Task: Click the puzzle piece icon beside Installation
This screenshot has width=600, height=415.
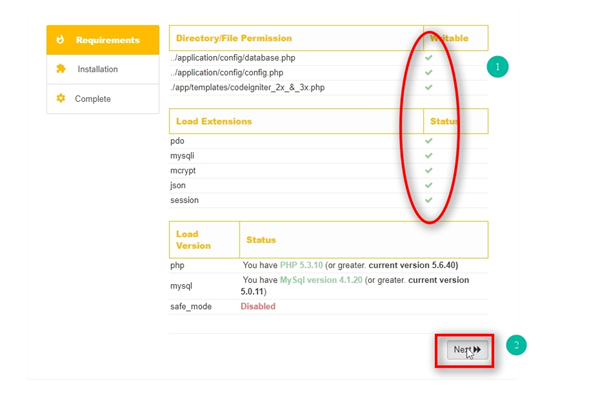Action: 60,69
